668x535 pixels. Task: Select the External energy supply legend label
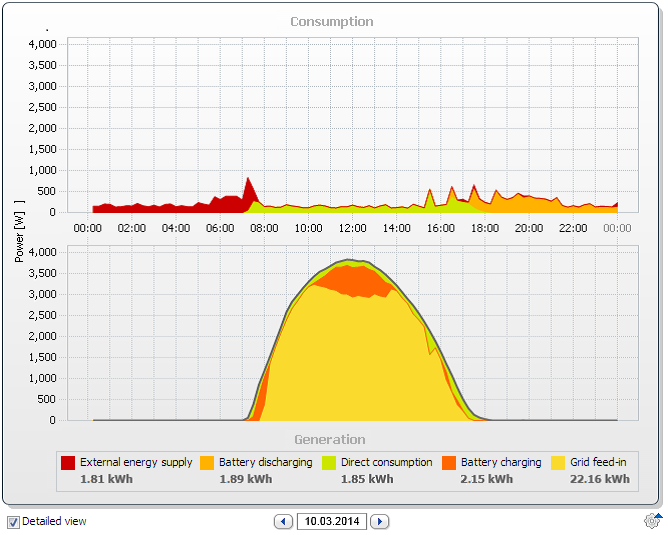tap(136, 463)
